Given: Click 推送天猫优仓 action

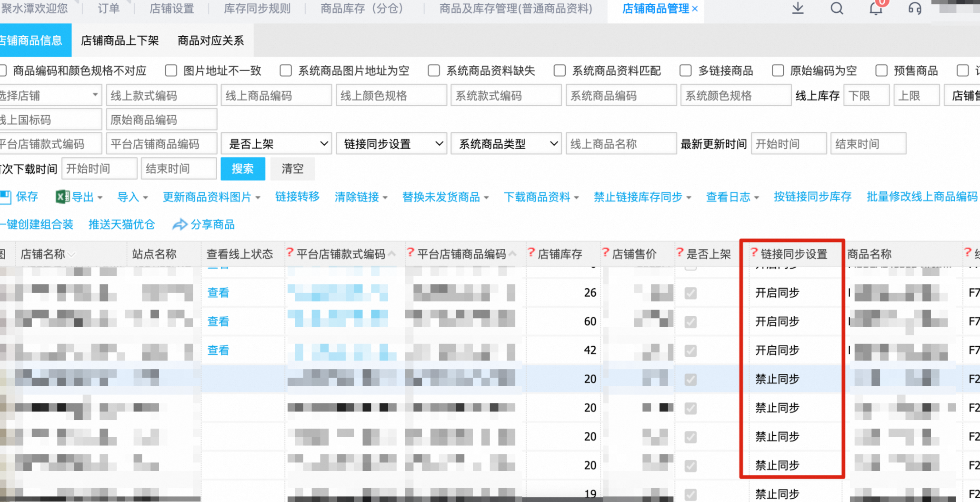Looking at the screenshot, I should (x=121, y=224).
